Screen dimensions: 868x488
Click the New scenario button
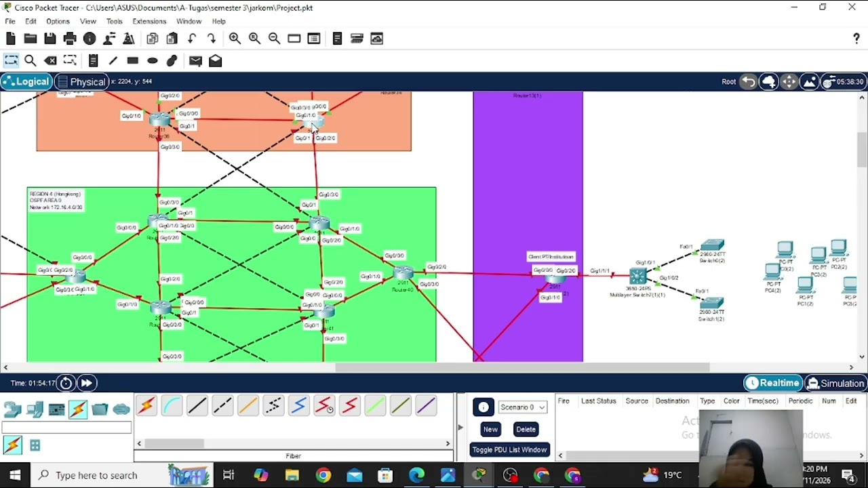pos(490,429)
